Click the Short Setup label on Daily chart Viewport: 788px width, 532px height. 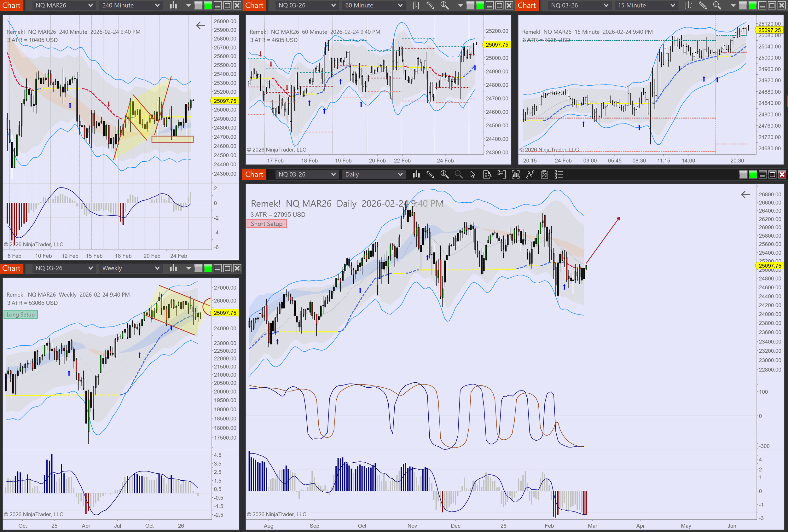click(267, 224)
